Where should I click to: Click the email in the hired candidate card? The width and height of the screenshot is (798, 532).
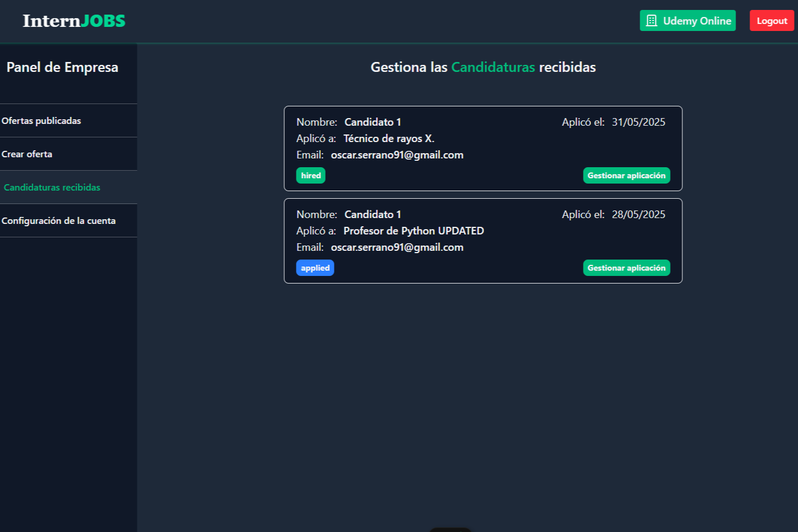(397, 155)
